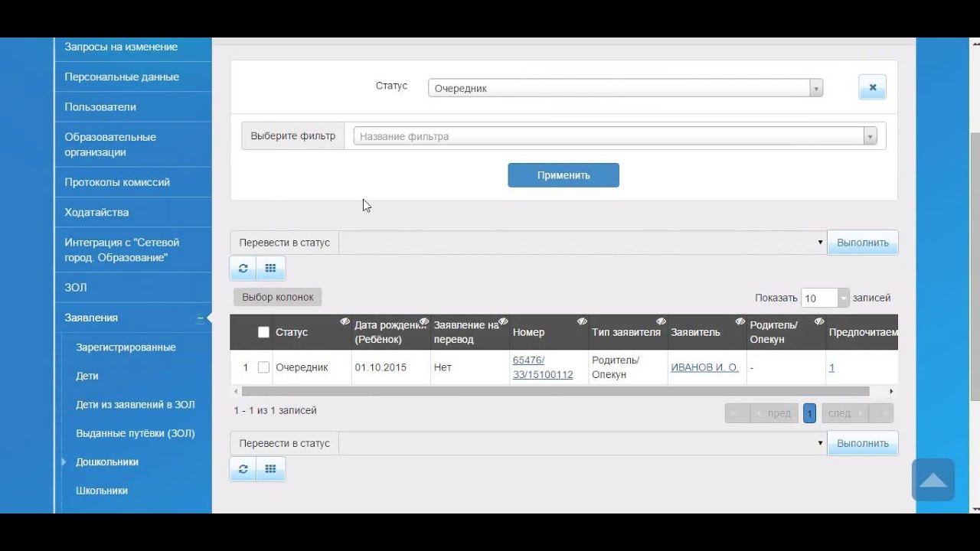Viewport: 980px width, 551px height.
Task: Hide the Номер column via its eye icon
Action: point(582,321)
